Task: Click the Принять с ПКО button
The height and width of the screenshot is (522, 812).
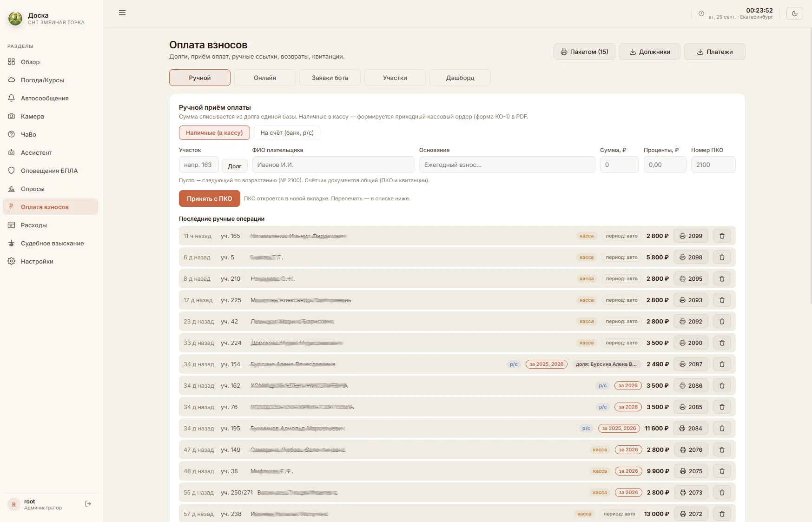Action: point(210,198)
